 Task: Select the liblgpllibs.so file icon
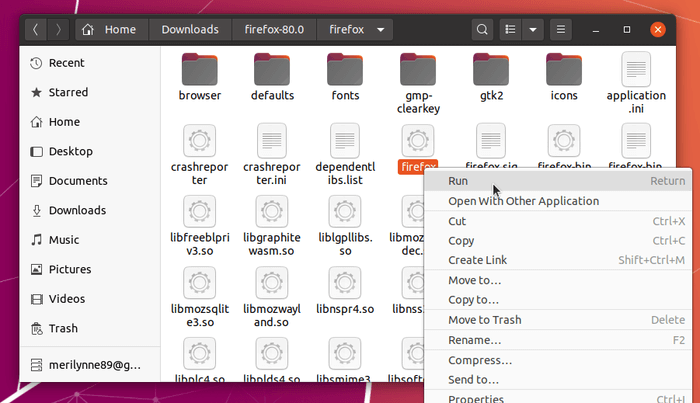[345, 211]
